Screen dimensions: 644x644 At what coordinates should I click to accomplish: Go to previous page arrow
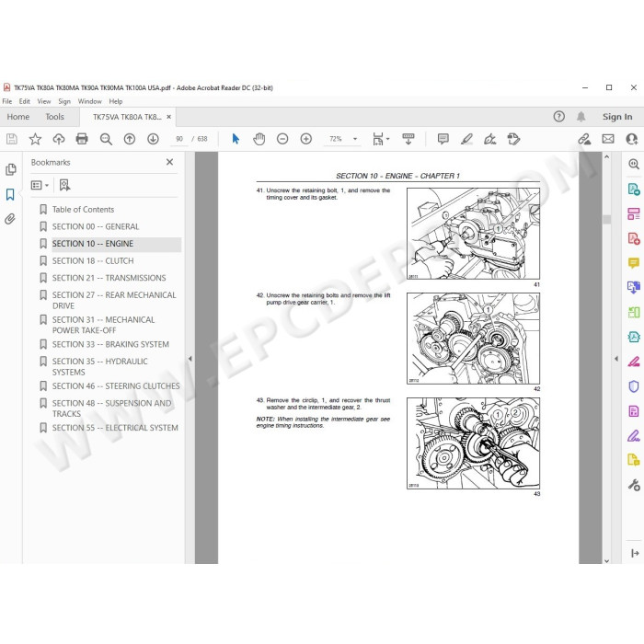(130, 139)
